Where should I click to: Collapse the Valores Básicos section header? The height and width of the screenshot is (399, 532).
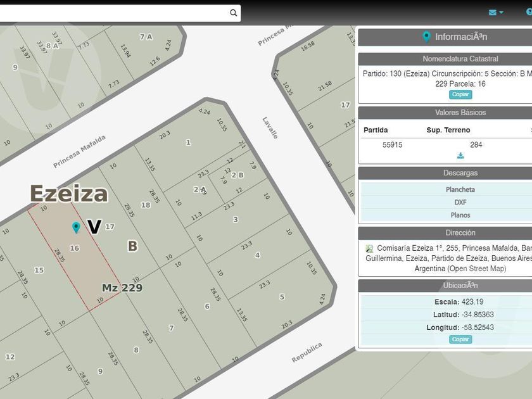[460, 113]
